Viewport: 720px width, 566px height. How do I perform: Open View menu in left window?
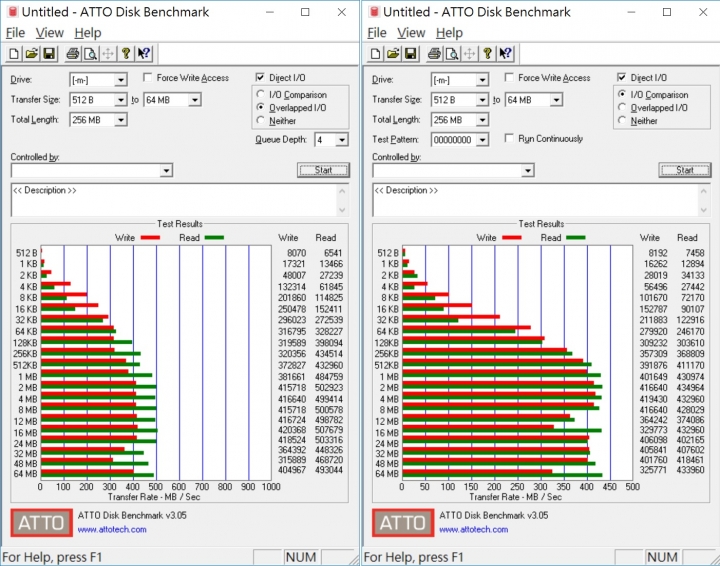(50, 33)
